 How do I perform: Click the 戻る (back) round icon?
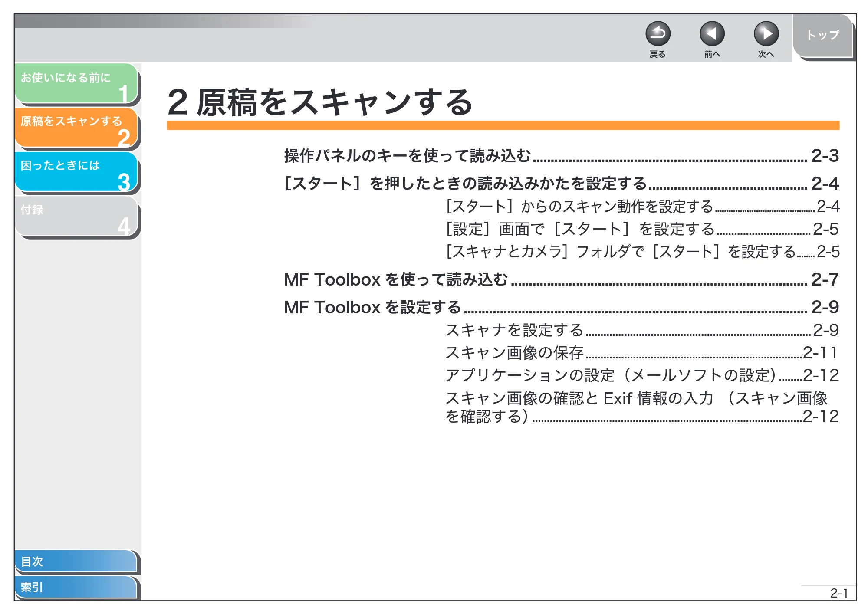[658, 34]
